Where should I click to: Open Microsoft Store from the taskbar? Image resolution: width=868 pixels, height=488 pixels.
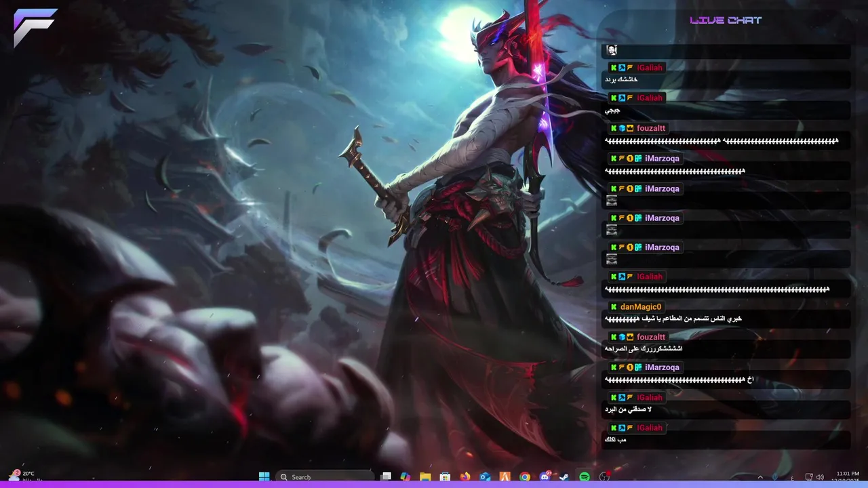point(445,476)
